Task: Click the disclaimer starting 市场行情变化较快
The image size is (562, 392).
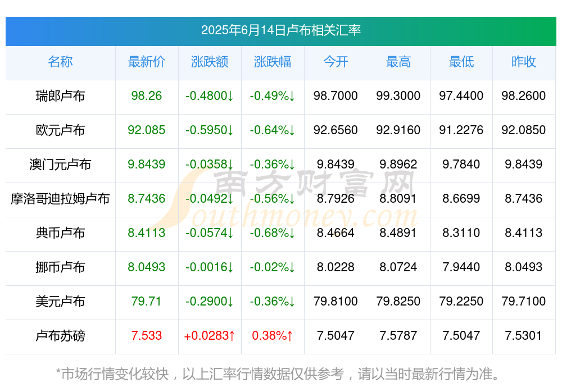Action: coord(278,374)
